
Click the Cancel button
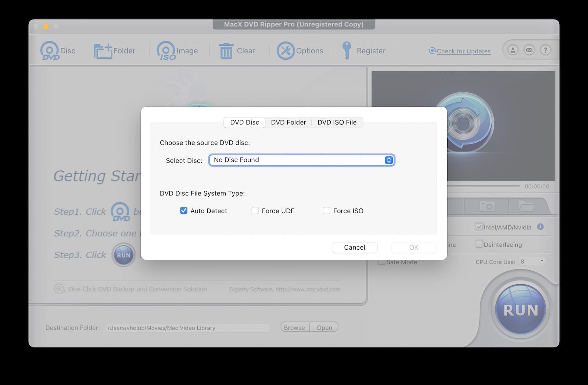(x=355, y=247)
